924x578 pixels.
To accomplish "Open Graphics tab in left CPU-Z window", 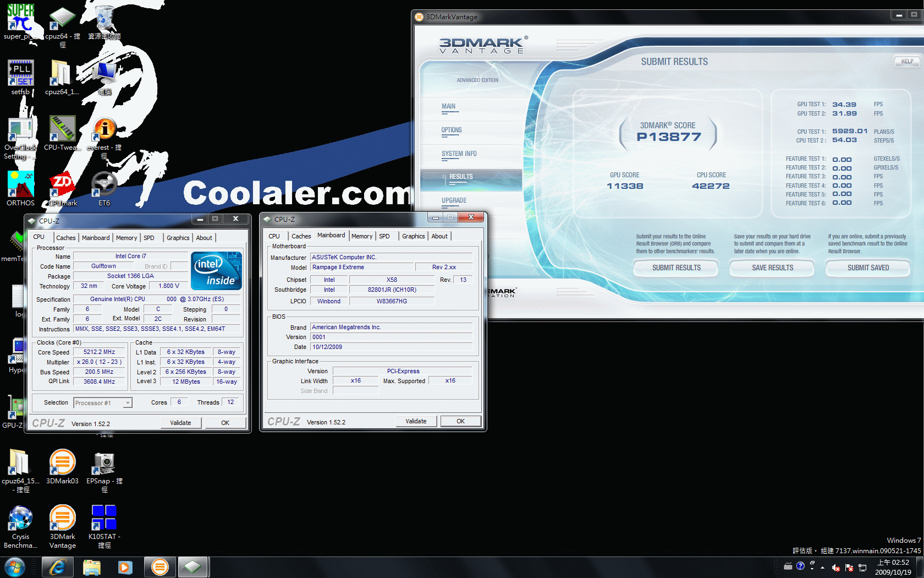I will [x=178, y=238].
